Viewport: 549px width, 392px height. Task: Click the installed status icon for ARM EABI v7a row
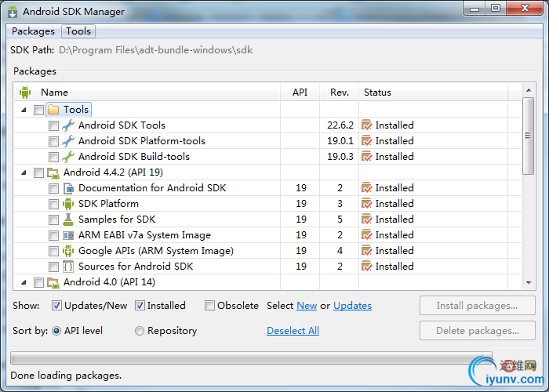click(x=366, y=235)
